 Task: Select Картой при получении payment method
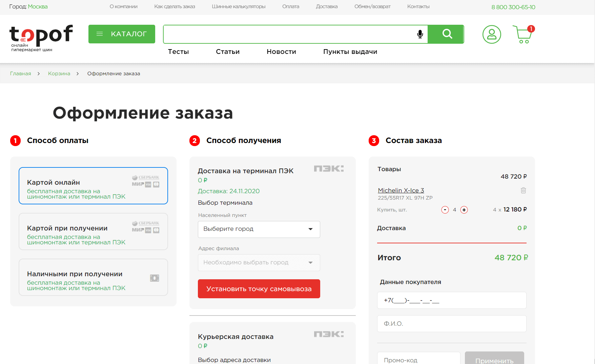pyautogui.click(x=93, y=231)
